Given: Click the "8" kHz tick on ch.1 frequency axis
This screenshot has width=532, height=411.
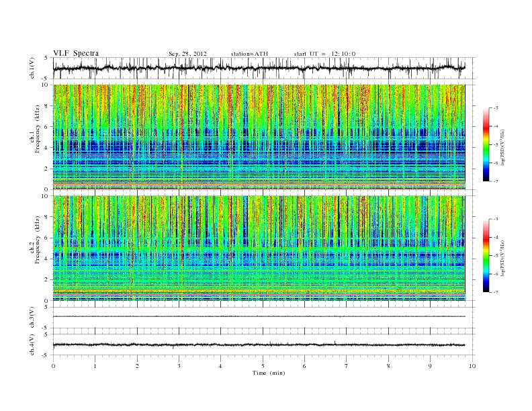Looking at the screenshot, I should pos(47,106).
